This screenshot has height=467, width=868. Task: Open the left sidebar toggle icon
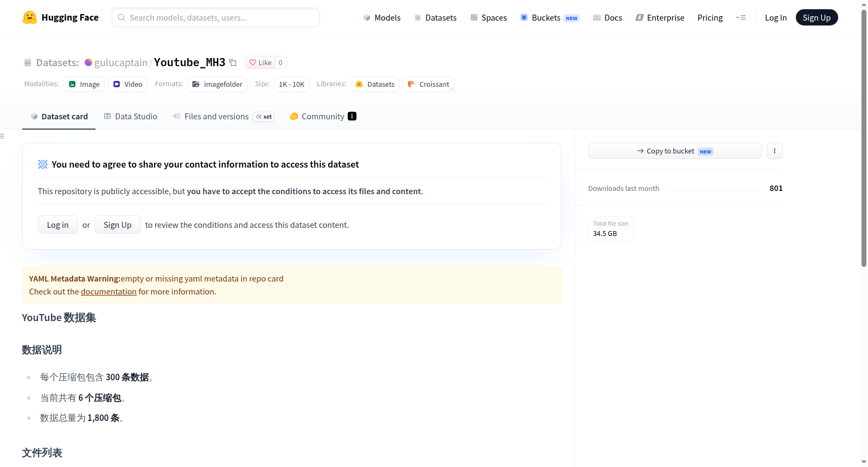coord(3,136)
